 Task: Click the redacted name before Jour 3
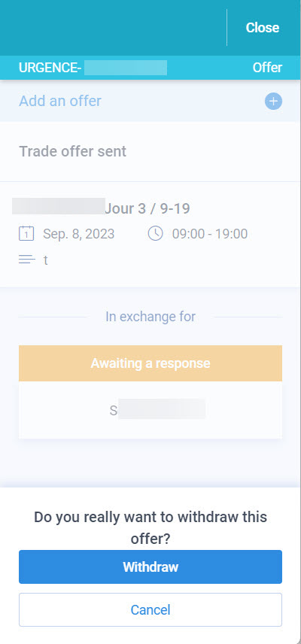coord(58,206)
